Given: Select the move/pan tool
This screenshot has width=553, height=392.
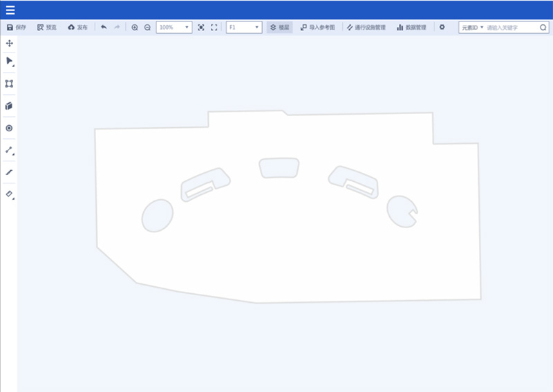Looking at the screenshot, I should pyautogui.click(x=9, y=44).
